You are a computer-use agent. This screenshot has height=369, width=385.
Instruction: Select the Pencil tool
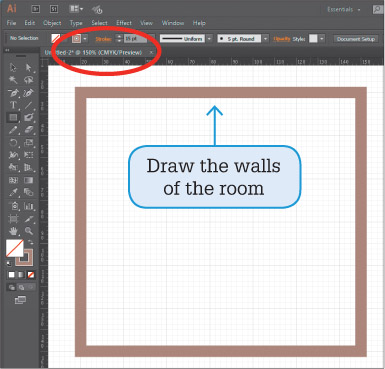(13, 130)
